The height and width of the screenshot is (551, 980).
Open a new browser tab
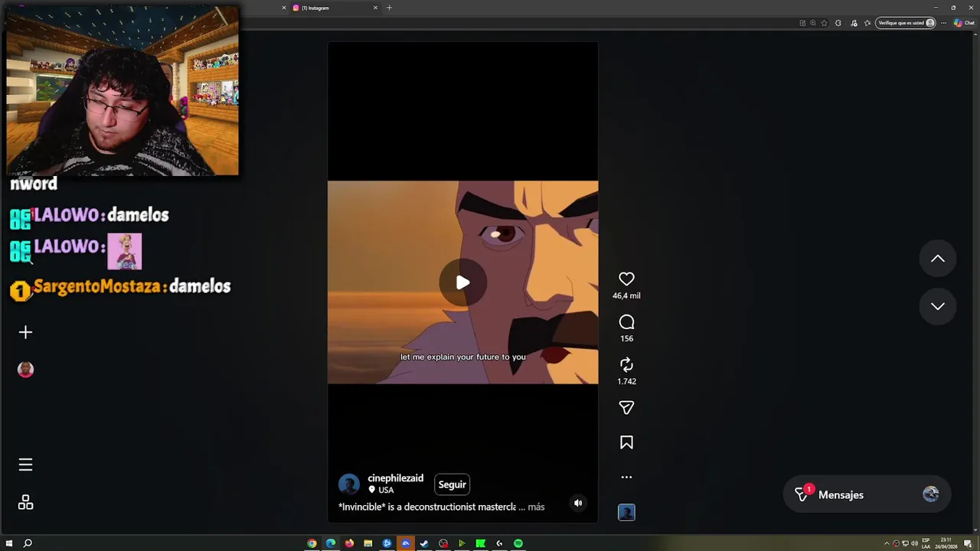[389, 8]
